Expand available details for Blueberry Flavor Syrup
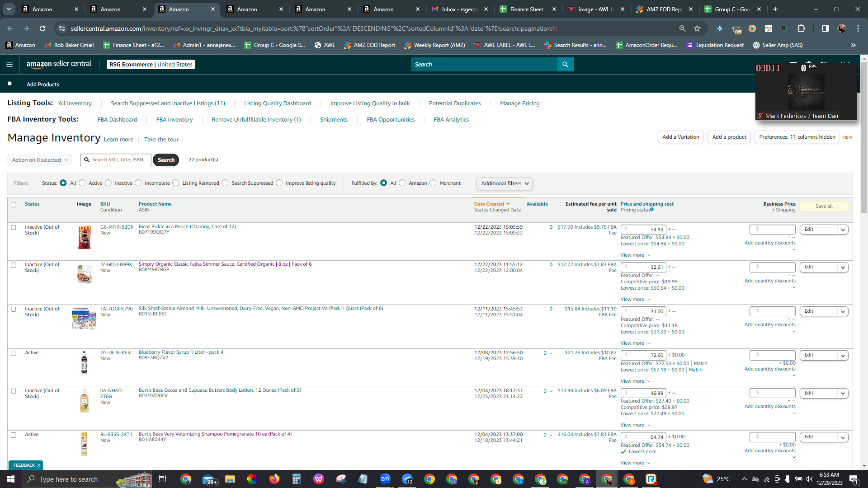This screenshot has width=868, height=488. (551, 353)
